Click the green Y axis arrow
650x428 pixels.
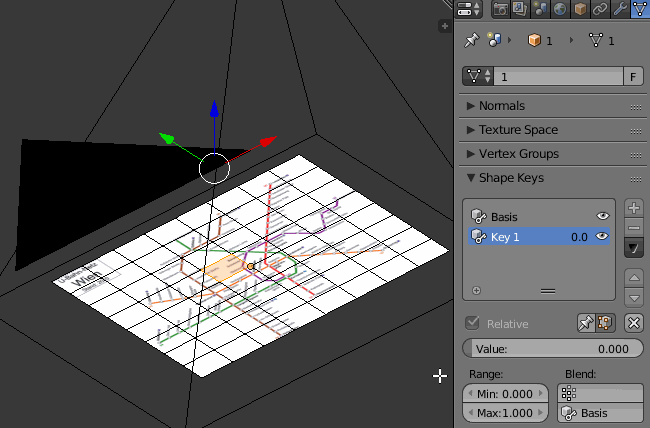coord(167,138)
